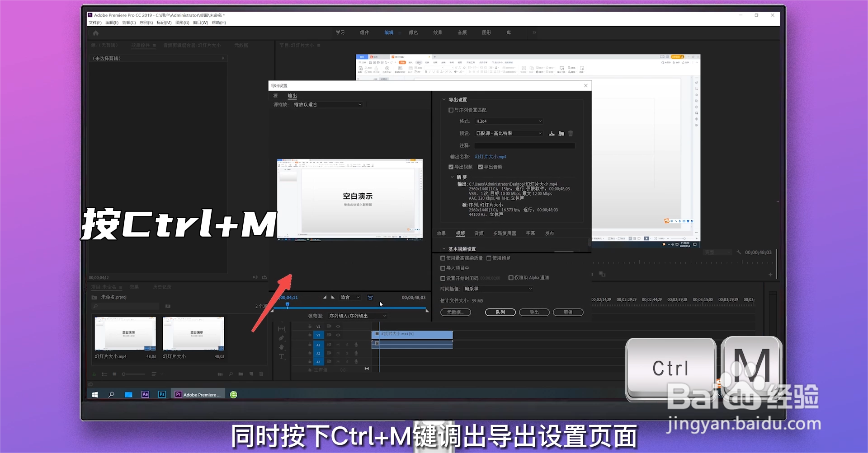Viewport: 868px width, 453px height.
Task: Switch project panel to icon view
Action: 114,374
